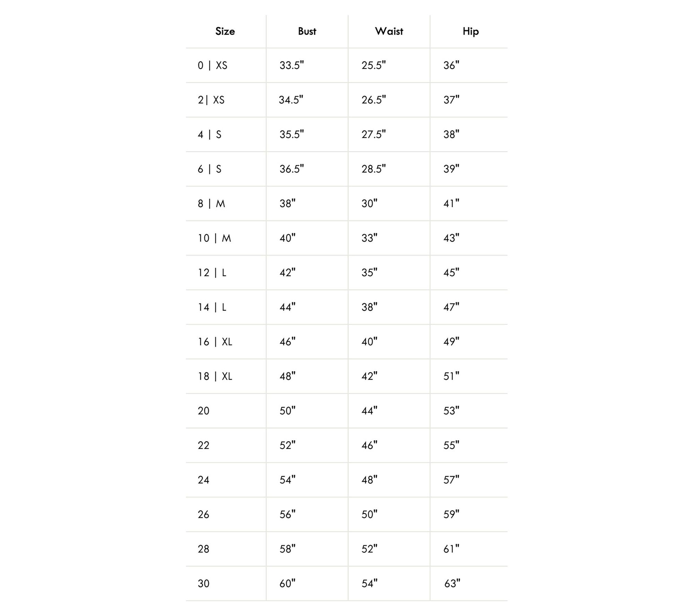Viewport: 693px width, 616px height.
Task: Select the 12 | L size label
Action: click(212, 273)
